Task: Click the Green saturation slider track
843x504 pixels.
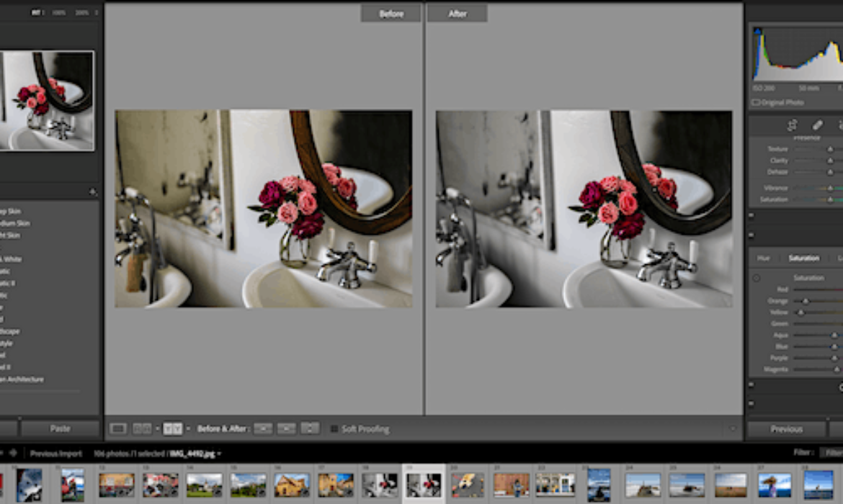Action: coord(819,323)
